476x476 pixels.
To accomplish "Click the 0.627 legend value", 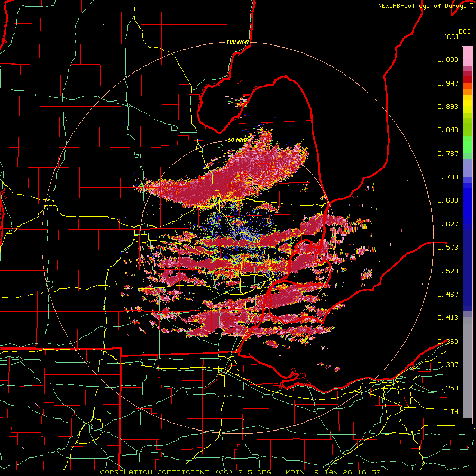I will coord(448,224).
